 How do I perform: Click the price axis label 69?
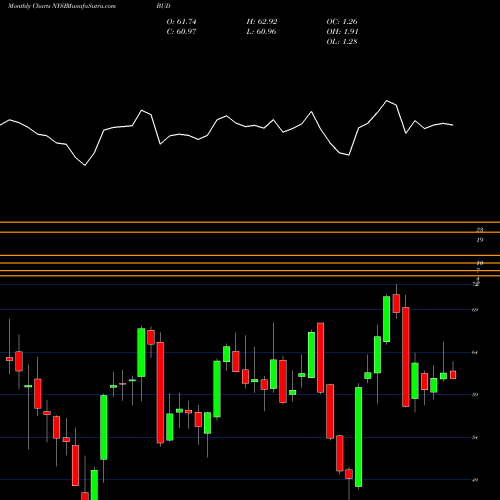coord(475,310)
